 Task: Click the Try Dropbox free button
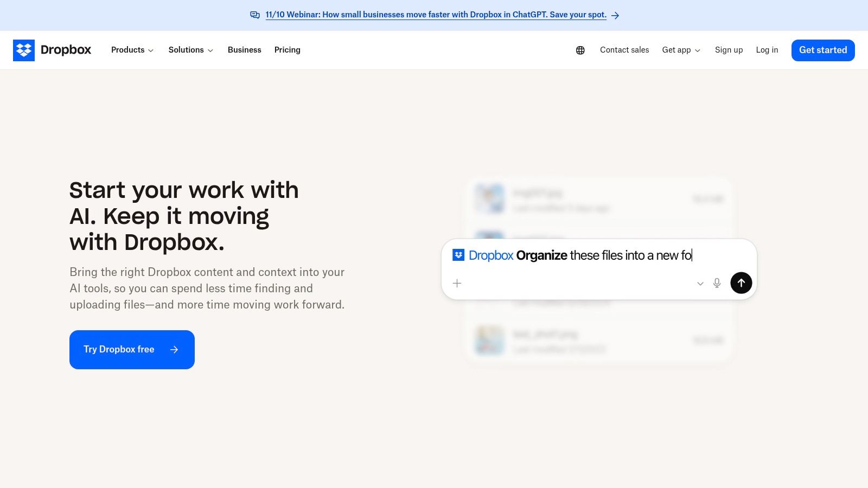(132, 350)
